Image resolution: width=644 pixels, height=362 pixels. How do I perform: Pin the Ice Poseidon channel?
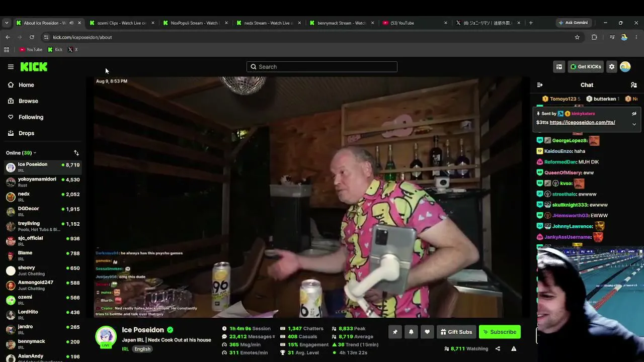tap(395, 332)
